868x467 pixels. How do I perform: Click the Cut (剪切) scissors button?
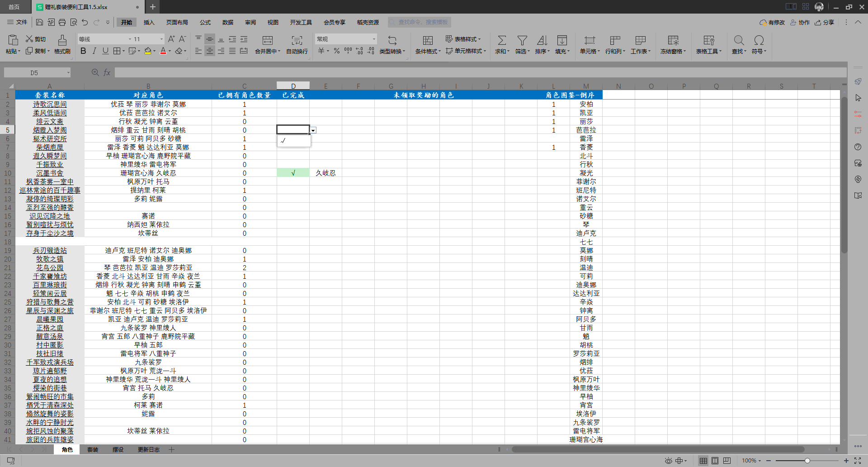(36, 39)
